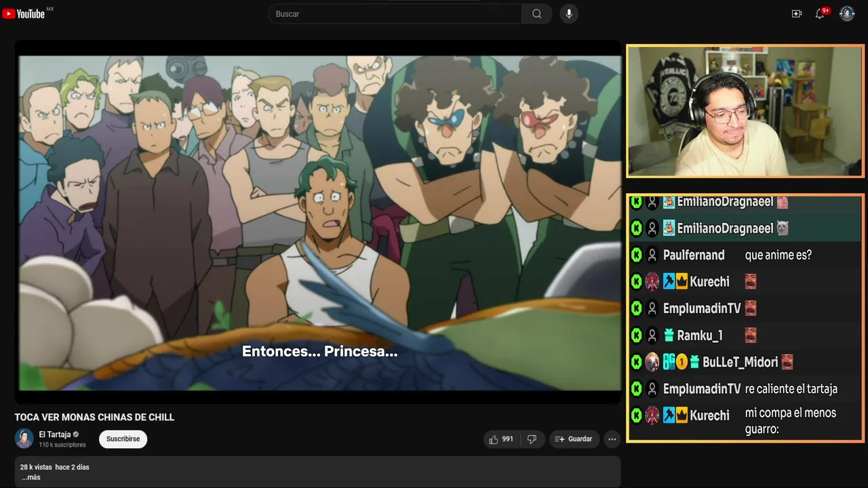Viewport: 868px width, 488px height.
Task: Open the Create video camera icon
Action: [797, 14]
